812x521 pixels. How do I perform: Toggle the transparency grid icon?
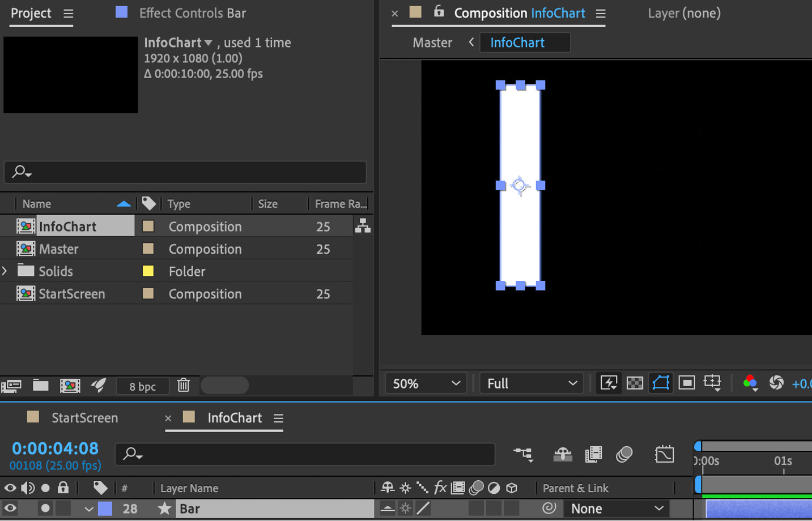(635, 383)
